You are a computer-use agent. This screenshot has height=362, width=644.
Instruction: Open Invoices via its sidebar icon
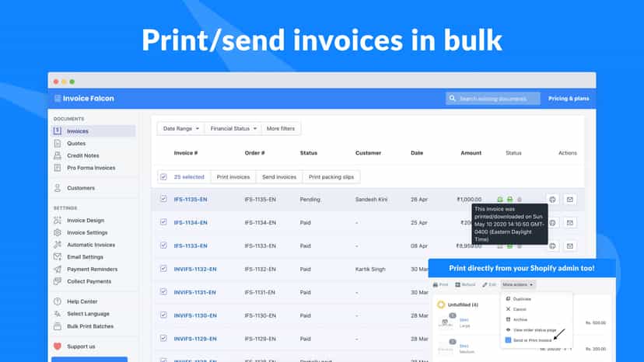(58, 131)
